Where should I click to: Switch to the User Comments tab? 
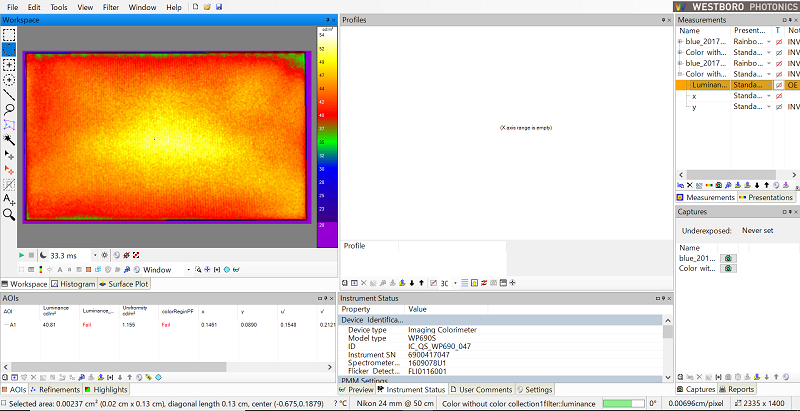(x=481, y=390)
